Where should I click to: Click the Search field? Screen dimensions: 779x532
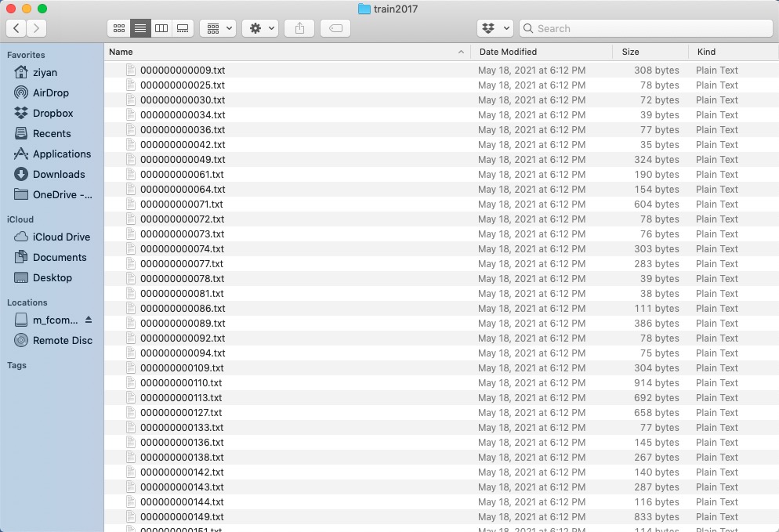[647, 28]
